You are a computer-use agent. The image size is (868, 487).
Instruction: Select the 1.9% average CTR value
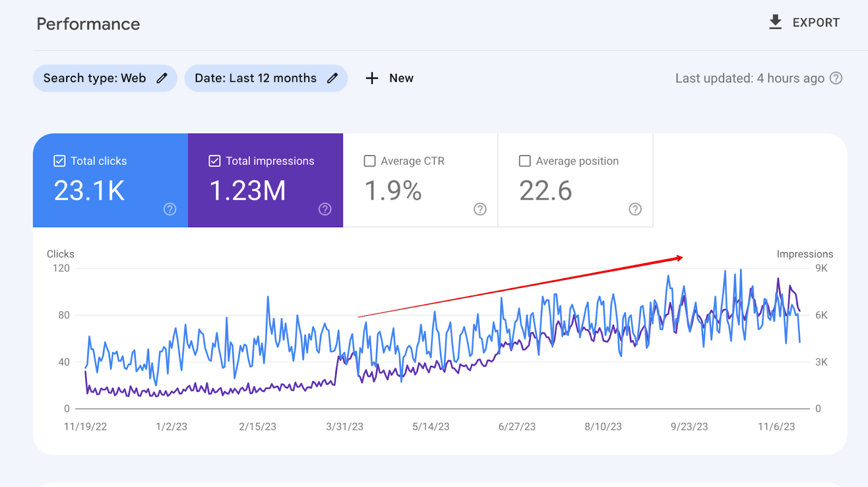393,191
